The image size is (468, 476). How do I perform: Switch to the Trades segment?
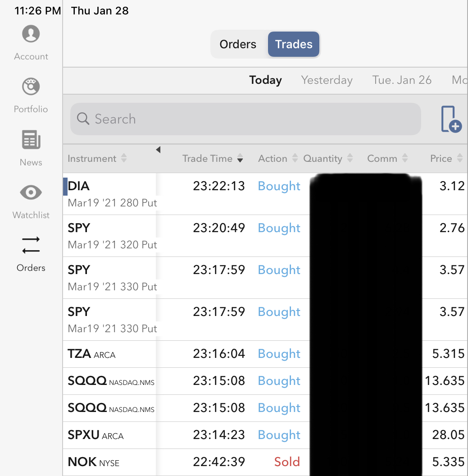[294, 44]
